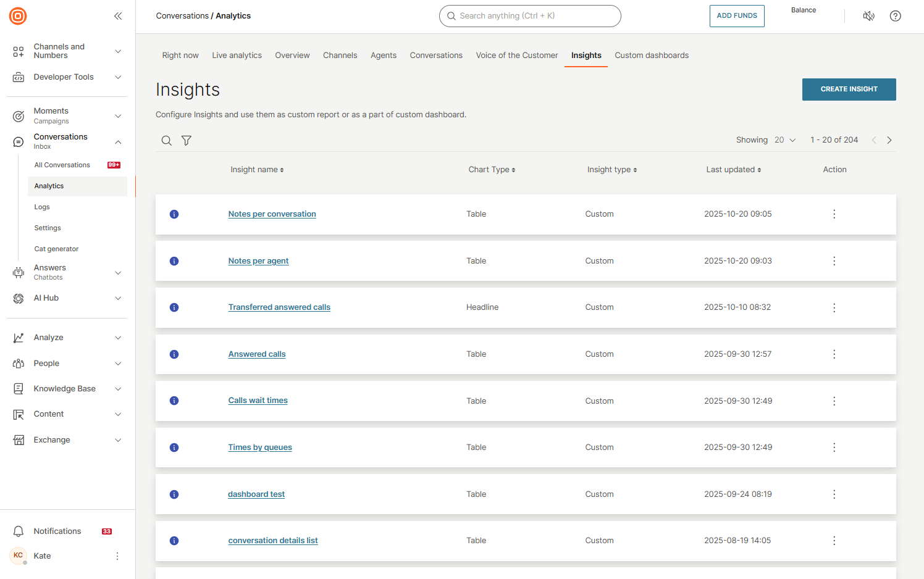This screenshot has height=579, width=924.
Task: Open the three-dot menu beside Kate
Action: [x=117, y=556]
